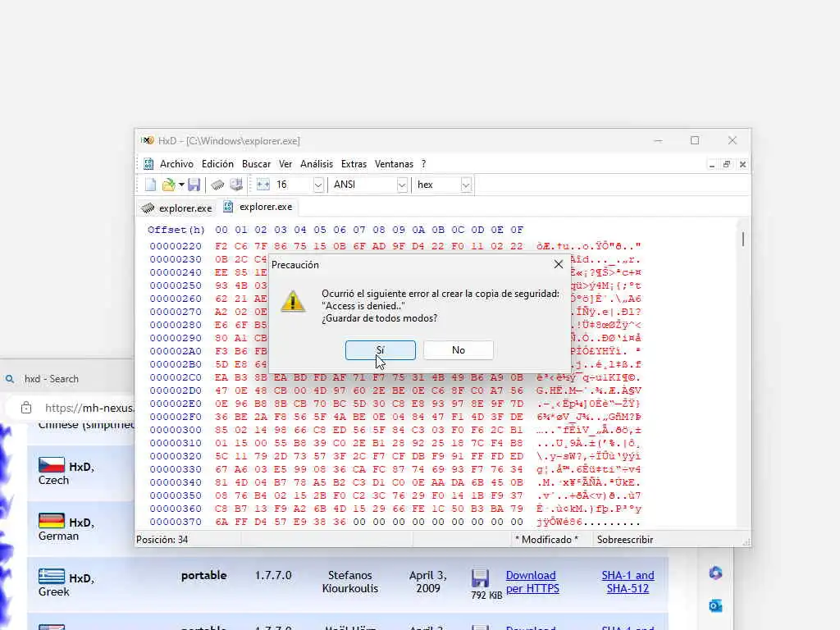The image size is (840, 630).
Task: Click offset row 000002C0
Action: 176,377
